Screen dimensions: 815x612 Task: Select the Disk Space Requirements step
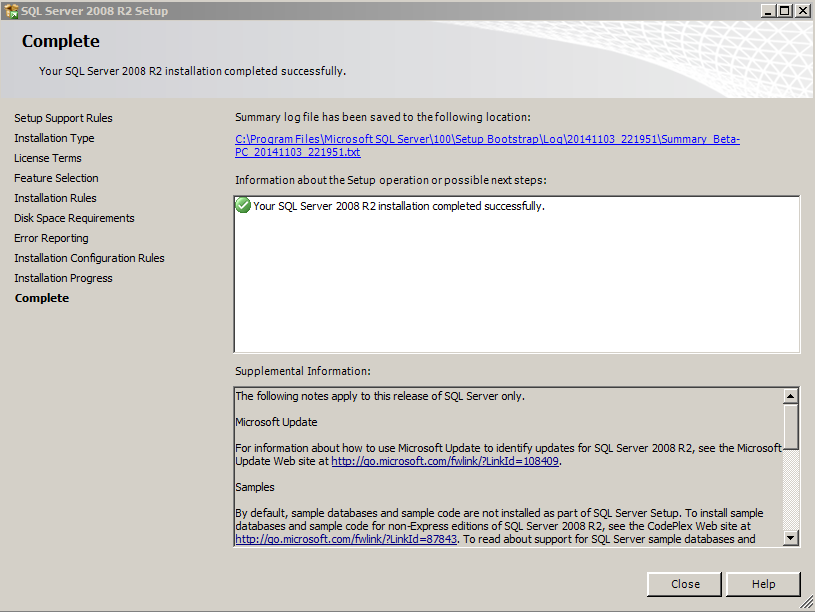pos(74,218)
